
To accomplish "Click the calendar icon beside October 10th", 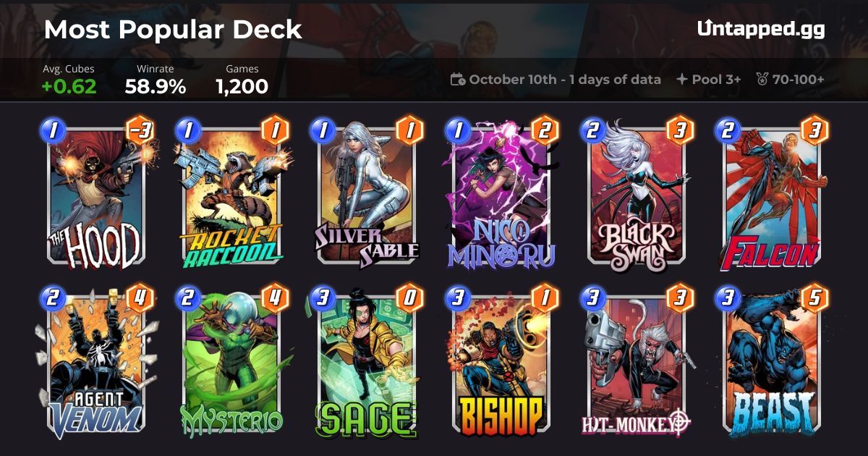I will (457, 80).
